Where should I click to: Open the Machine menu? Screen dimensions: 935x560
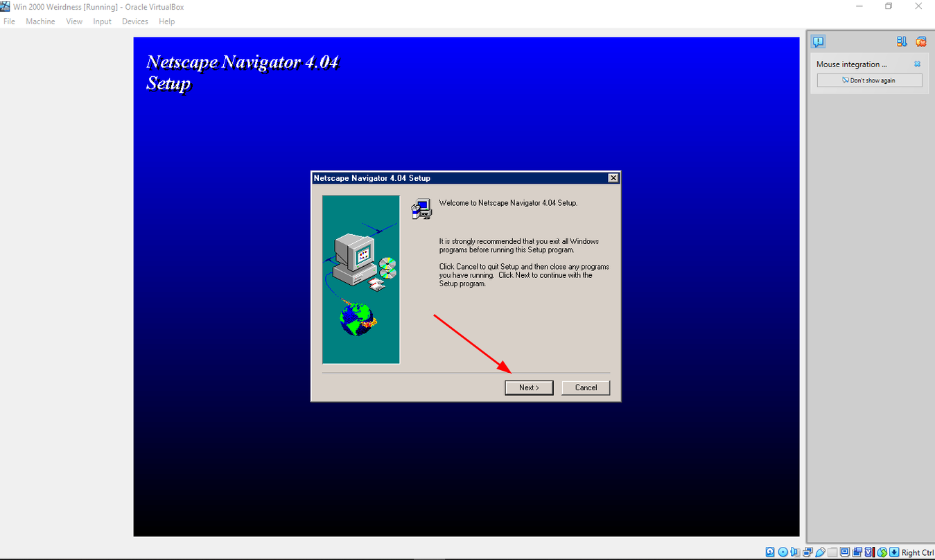[40, 21]
